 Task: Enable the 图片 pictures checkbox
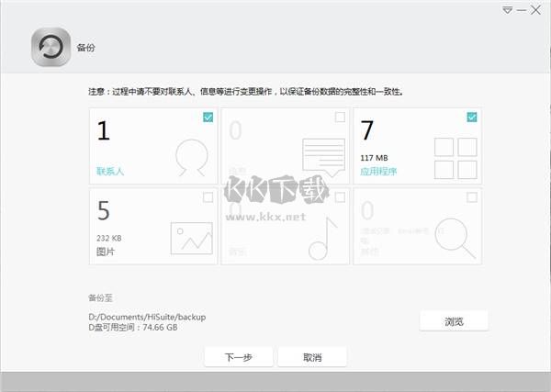coord(208,197)
